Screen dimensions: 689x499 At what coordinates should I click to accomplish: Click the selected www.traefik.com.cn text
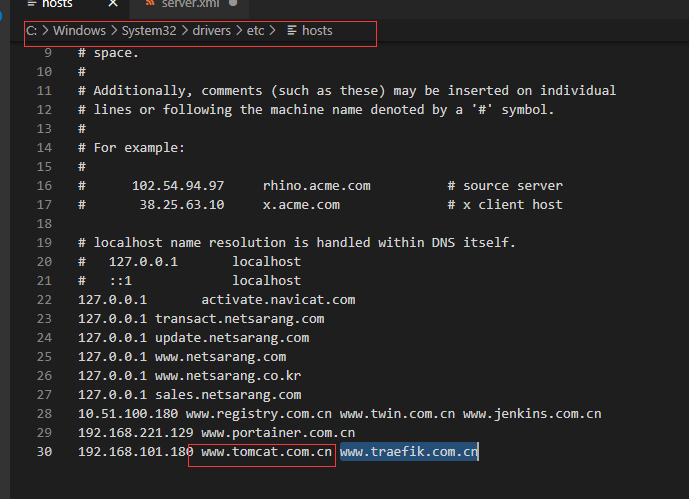click(x=409, y=452)
